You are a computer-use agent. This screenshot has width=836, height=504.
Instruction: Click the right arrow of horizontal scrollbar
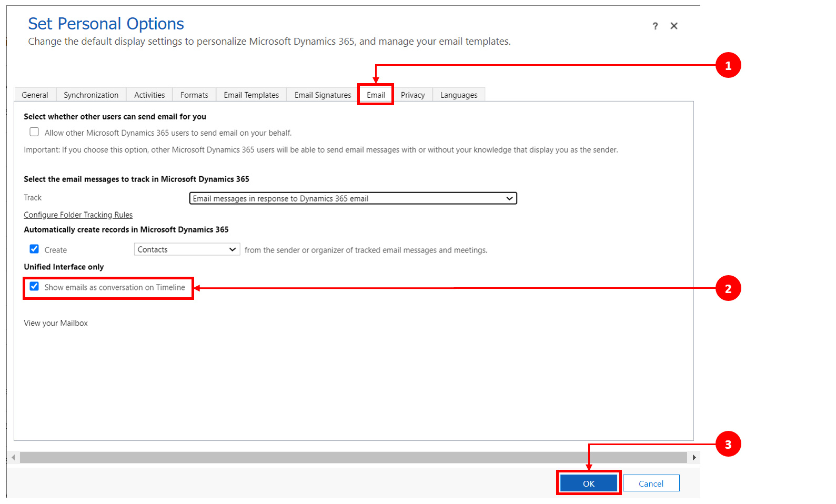[694, 457]
